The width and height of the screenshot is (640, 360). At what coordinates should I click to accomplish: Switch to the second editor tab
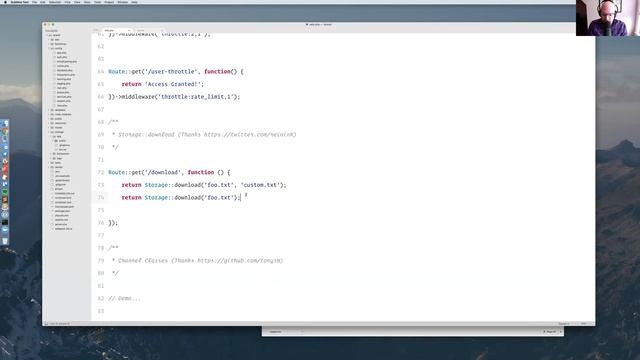point(150,30)
